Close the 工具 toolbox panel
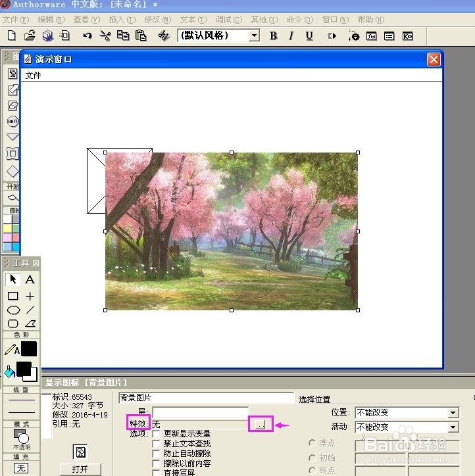Image resolution: width=475 pixels, height=476 pixels. 36,263
